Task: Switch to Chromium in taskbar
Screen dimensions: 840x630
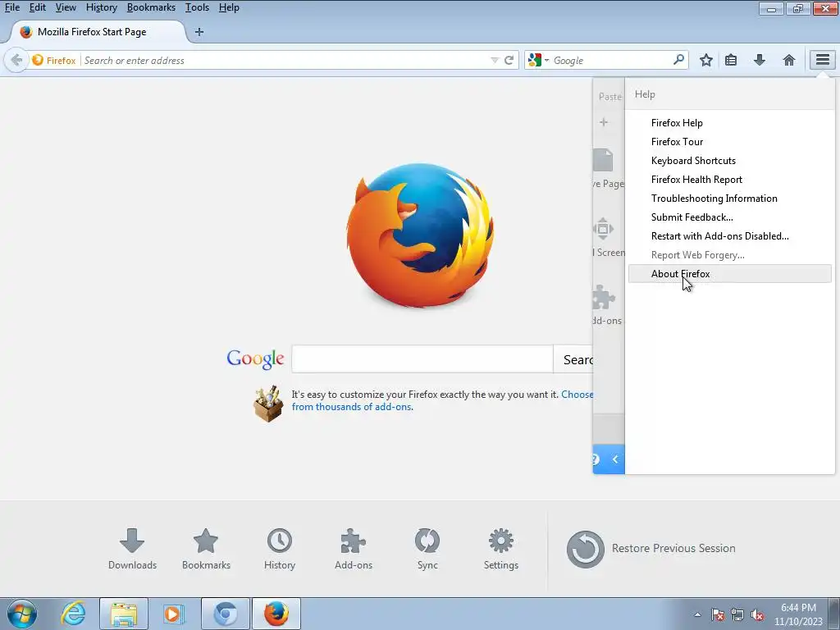Action: tap(226, 614)
